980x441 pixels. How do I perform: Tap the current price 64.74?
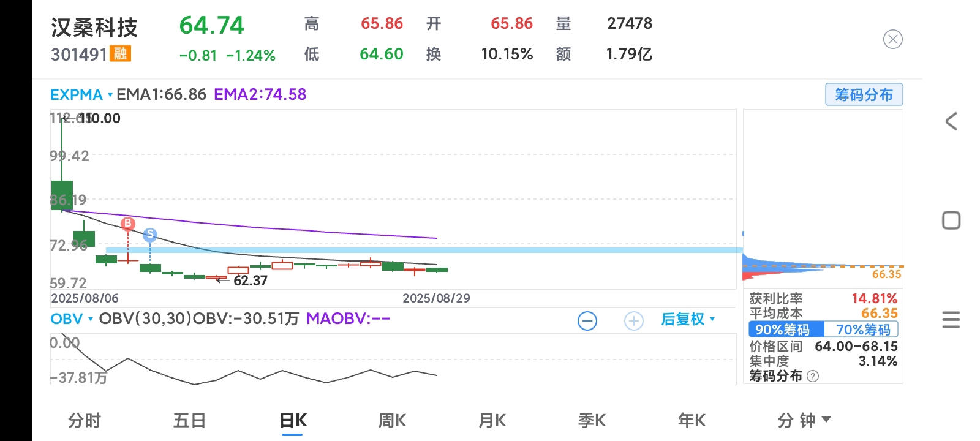211,26
